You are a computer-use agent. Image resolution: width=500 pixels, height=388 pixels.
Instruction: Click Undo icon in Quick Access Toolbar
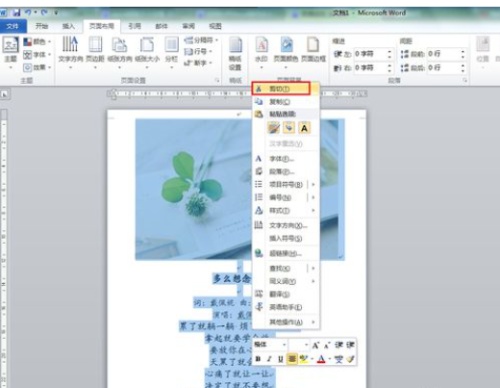tap(28, 13)
